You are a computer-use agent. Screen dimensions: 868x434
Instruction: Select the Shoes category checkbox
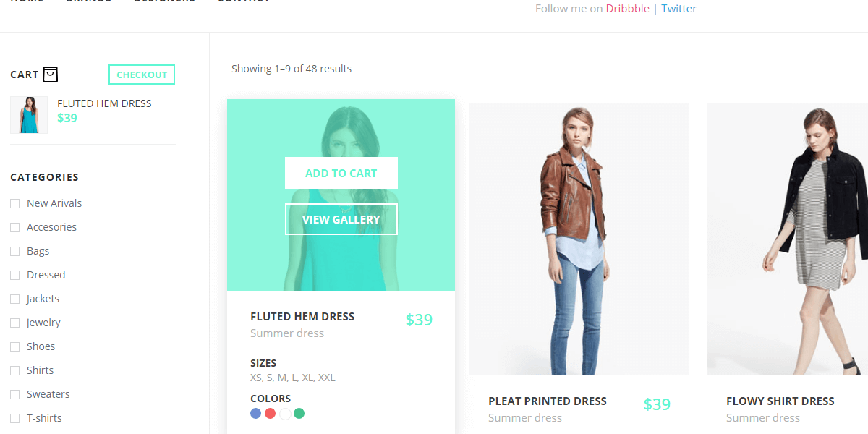14,347
